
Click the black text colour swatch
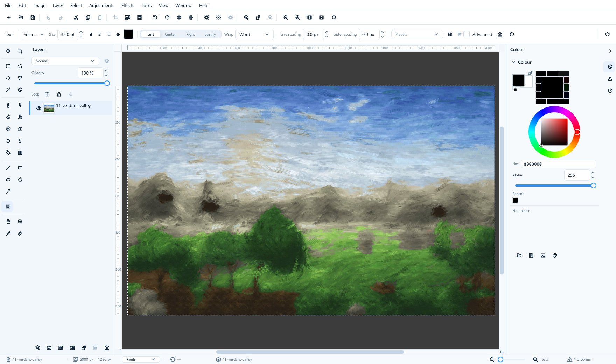(x=128, y=34)
